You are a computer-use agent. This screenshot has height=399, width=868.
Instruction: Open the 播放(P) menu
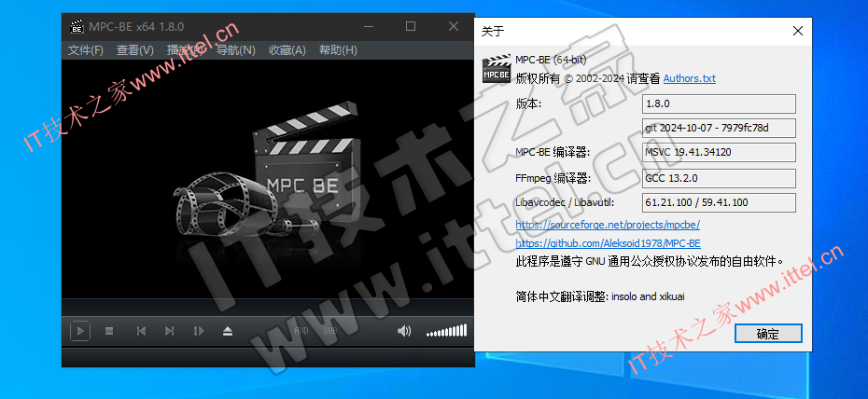185,50
